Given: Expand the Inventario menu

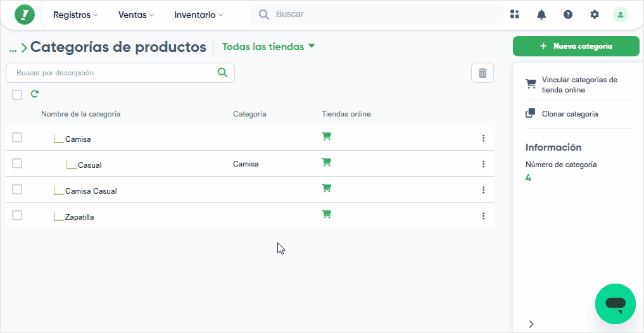Looking at the screenshot, I should 199,15.
